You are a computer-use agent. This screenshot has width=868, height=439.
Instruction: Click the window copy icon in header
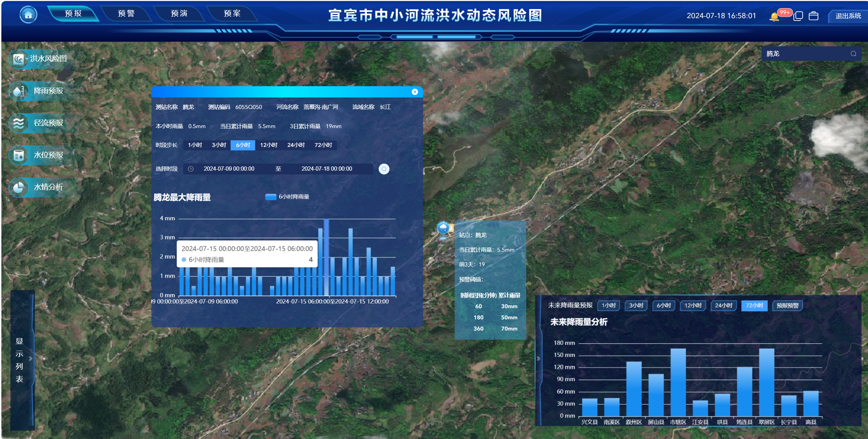[x=798, y=16]
